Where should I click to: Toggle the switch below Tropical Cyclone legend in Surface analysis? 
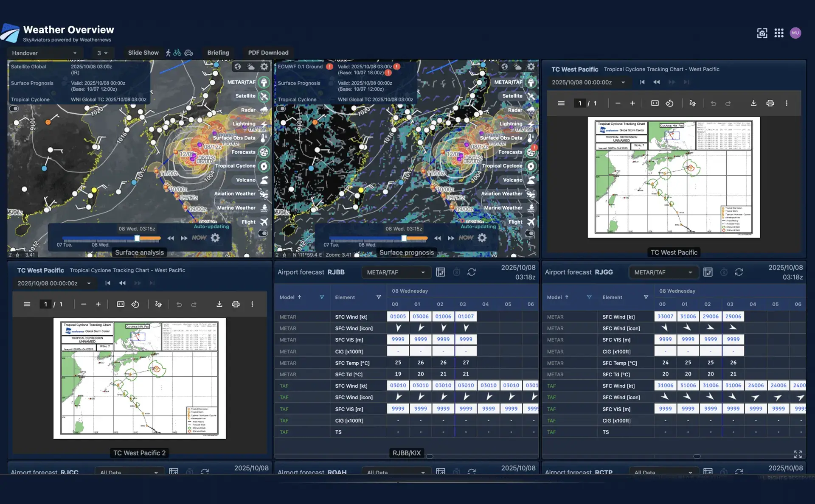(14, 109)
